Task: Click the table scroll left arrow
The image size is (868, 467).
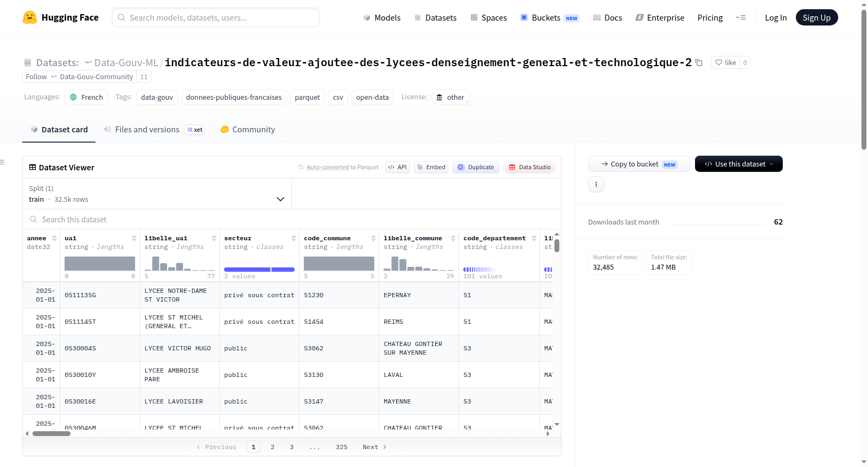Action: pos(27,433)
